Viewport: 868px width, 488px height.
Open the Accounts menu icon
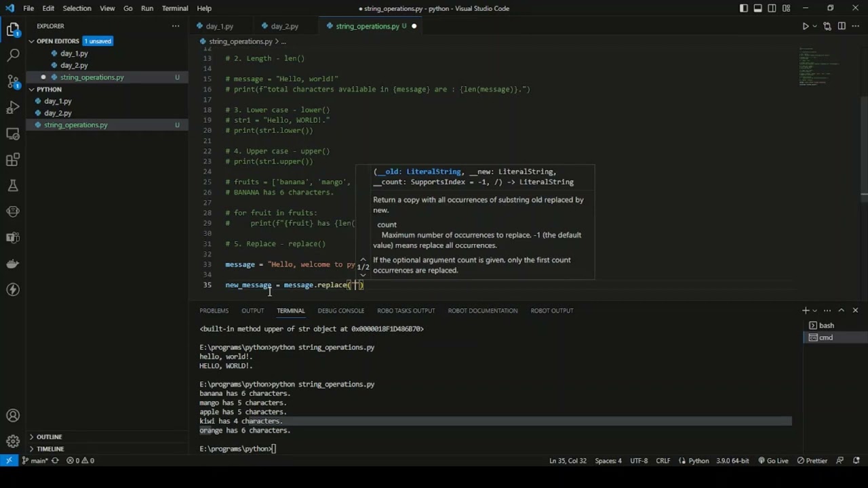[13, 415]
